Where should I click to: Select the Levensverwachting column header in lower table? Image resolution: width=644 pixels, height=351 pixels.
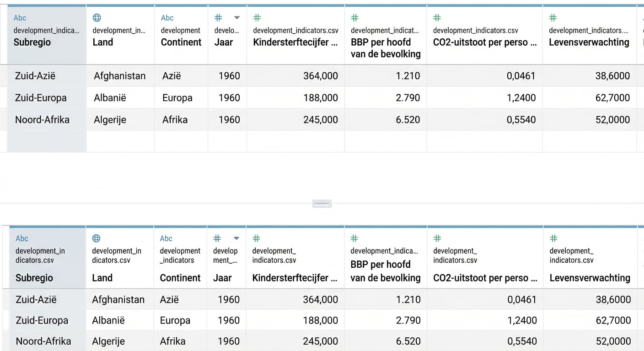click(590, 278)
